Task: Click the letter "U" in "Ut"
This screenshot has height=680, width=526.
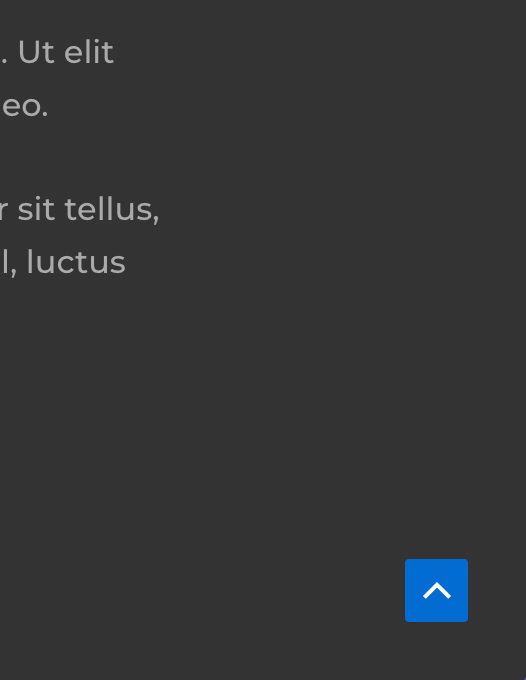Action: (x=29, y=52)
